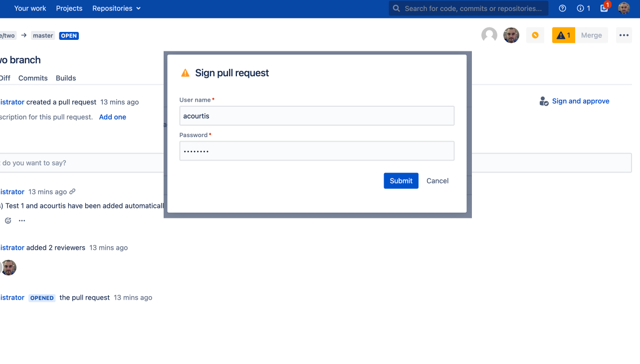Click the search magnifier icon
Screen dimensions: 640x364
[x=396, y=8]
